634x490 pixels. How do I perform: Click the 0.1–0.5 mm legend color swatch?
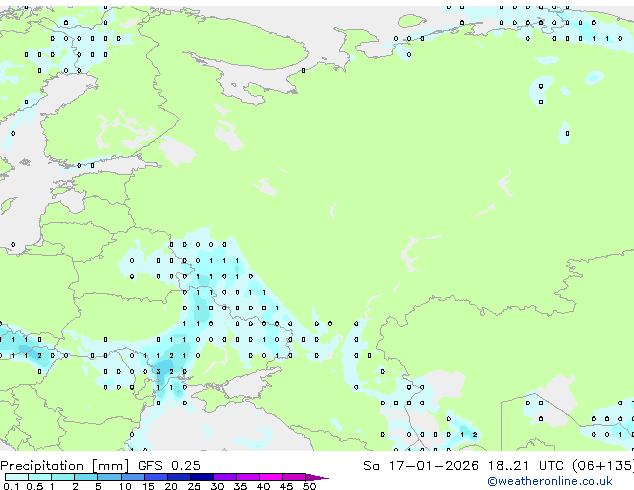tap(17, 477)
